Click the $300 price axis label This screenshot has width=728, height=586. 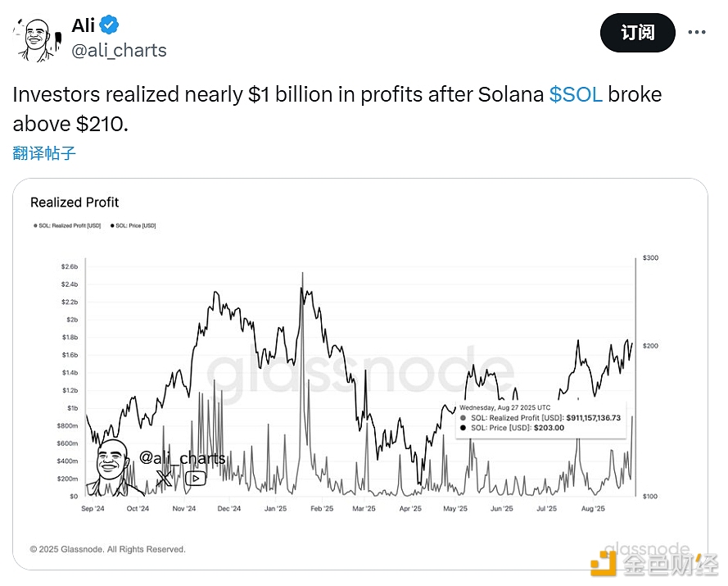[649, 258]
